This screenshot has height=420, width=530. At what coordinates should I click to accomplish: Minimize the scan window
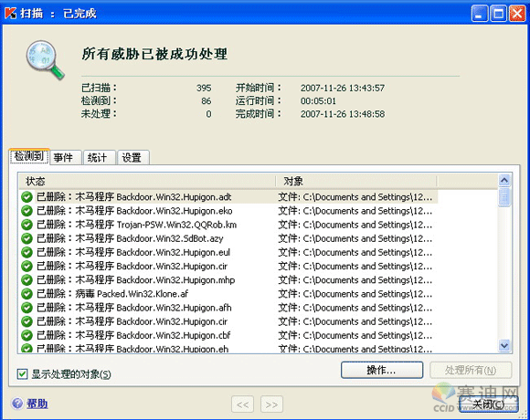tap(480, 14)
